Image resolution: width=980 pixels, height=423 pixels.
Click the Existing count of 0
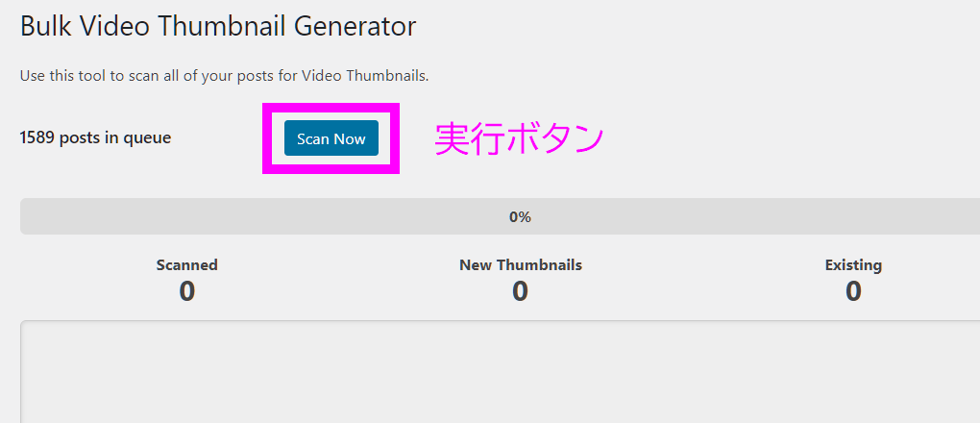(x=853, y=290)
